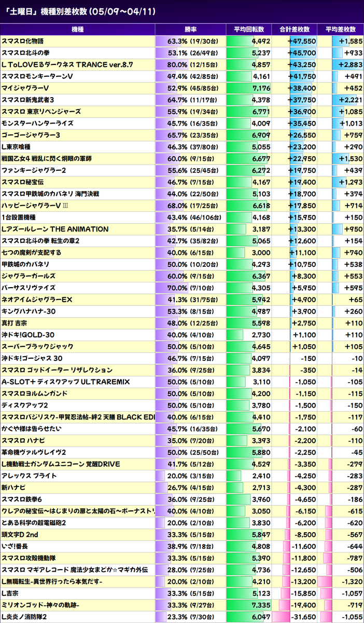364x623 pixels.
Task: Click ネオアイムジャグラーEX machine name
Action: pyautogui.click(x=37, y=300)
